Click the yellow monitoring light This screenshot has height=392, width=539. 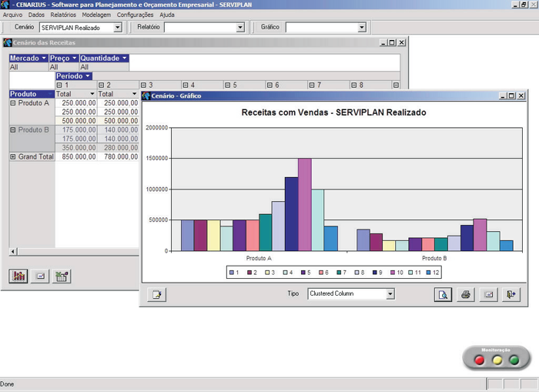pyautogui.click(x=497, y=360)
